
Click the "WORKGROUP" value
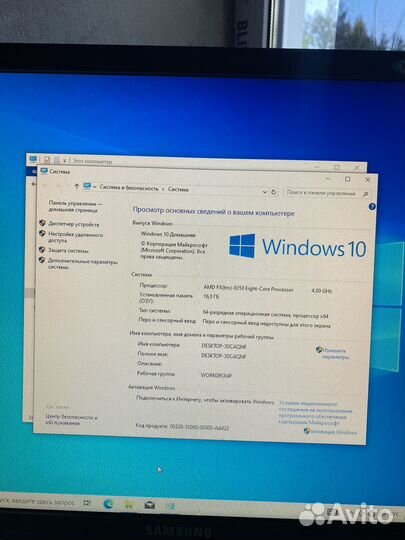(x=216, y=375)
